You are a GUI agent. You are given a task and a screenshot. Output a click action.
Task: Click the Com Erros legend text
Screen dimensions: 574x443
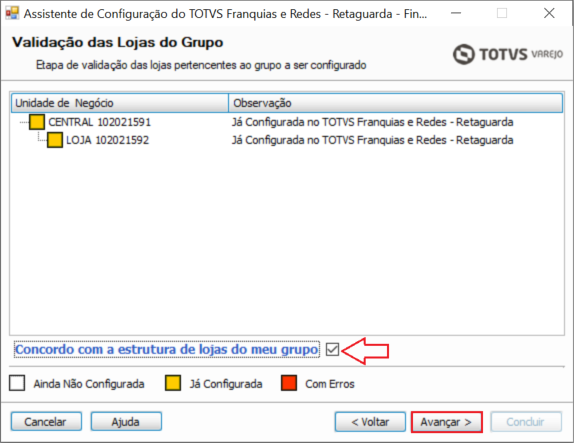[330, 384]
